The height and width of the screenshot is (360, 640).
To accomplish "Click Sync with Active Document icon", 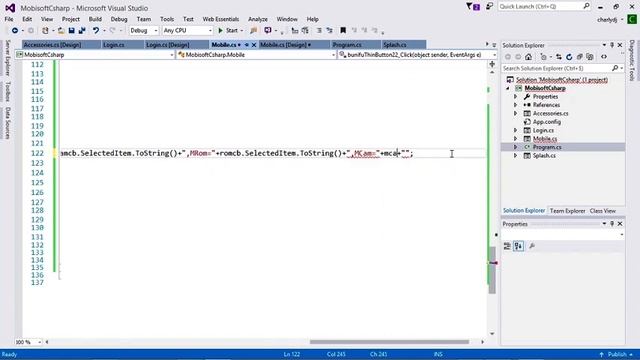I will [x=559, y=57].
